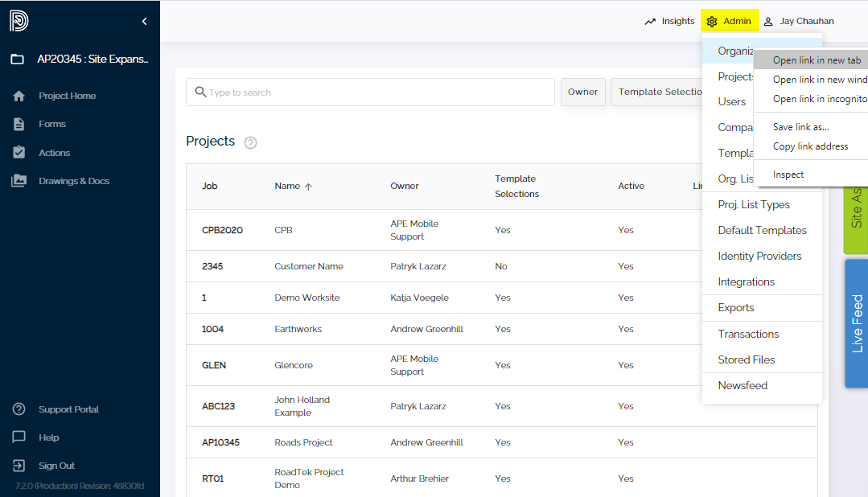The width and height of the screenshot is (868, 497).
Task: Open the Live Feed tab
Action: (x=857, y=322)
